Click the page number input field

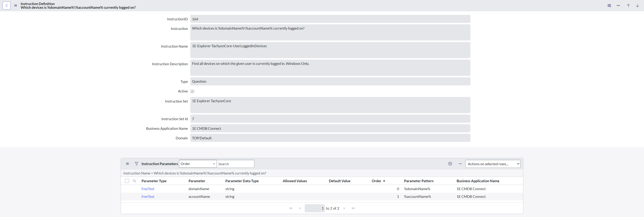pyautogui.click(x=314, y=208)
